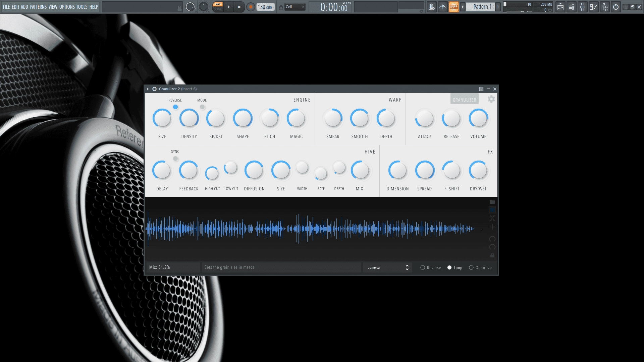Click the Engine SIZE knob
The height and width of the screenshot is (362, 644).
[162, 118]
